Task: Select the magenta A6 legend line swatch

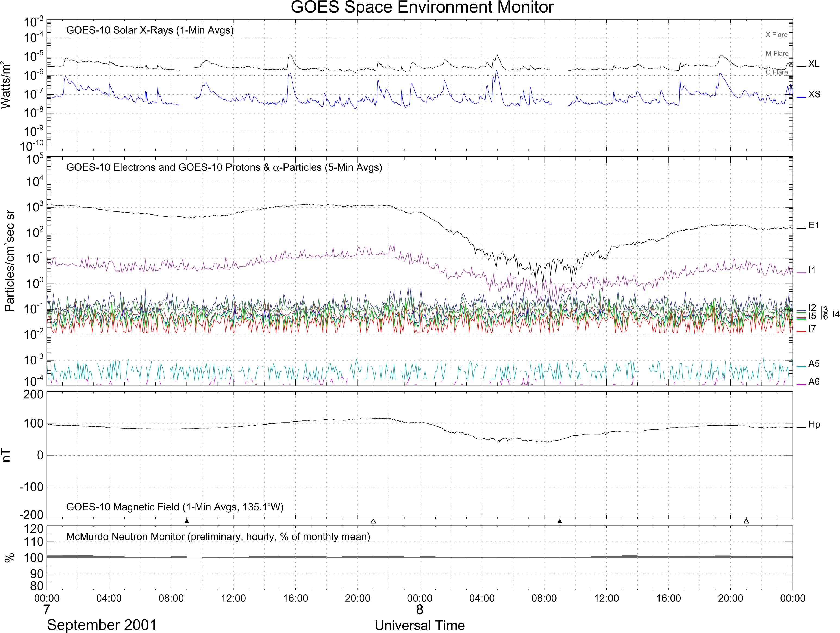Action: 801,385
